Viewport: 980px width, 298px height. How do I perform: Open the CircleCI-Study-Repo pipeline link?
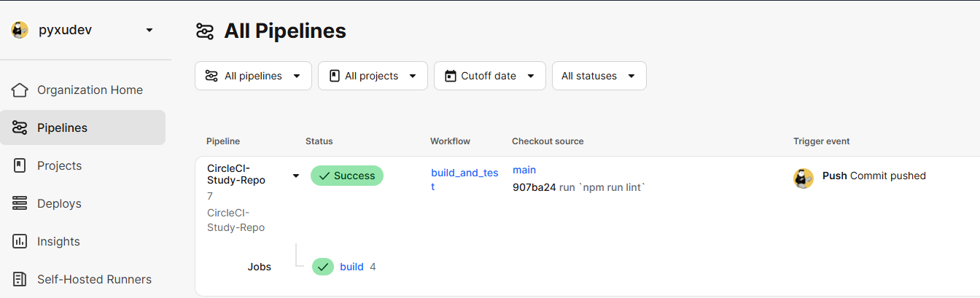(236, 174)
